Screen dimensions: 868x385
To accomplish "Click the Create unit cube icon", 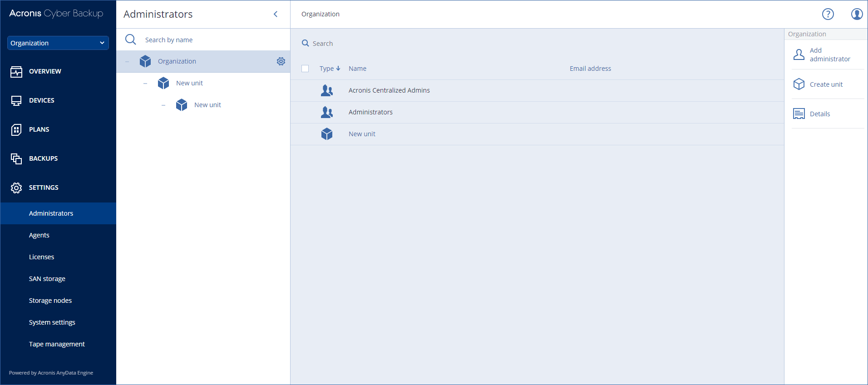I will tap(799, 84).
